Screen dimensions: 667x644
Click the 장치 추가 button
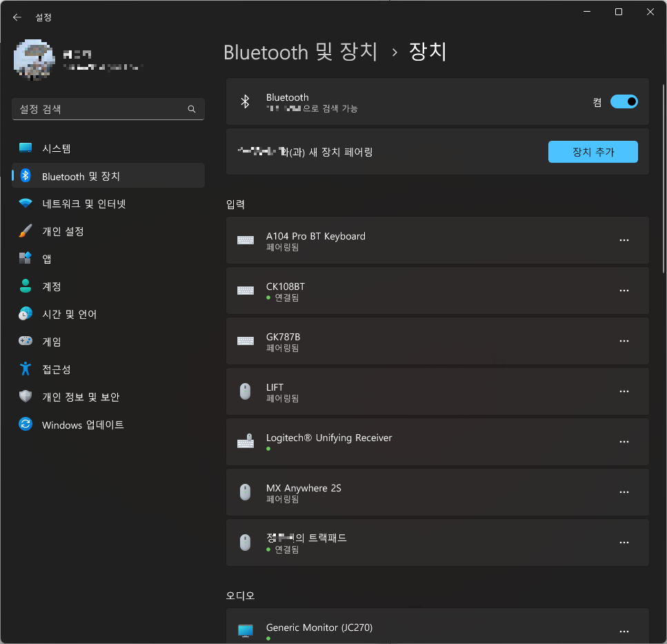pyautogui.click(x=593, y=152)
